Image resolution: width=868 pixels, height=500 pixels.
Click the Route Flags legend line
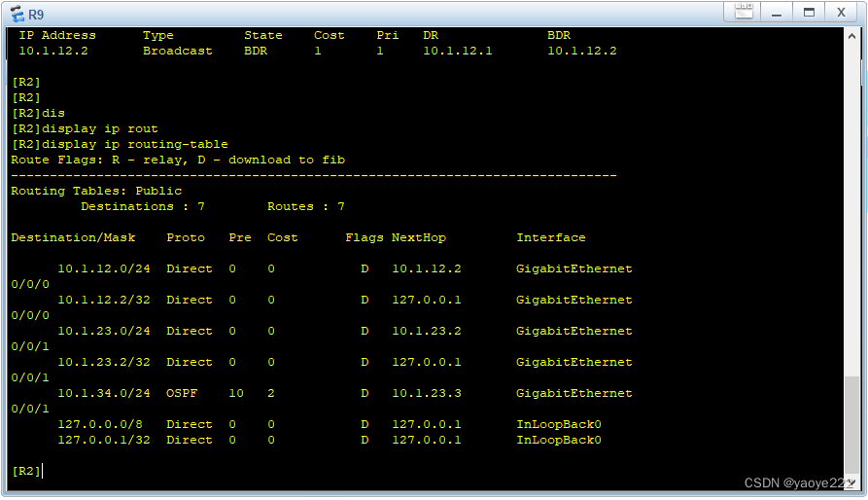coord(178,160)
